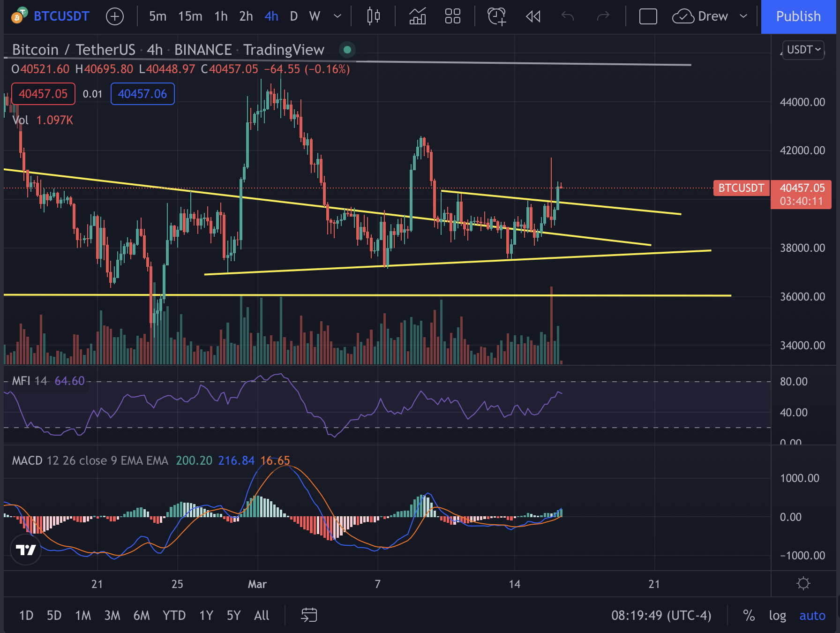Set the date range to 1M

point(83,615)
